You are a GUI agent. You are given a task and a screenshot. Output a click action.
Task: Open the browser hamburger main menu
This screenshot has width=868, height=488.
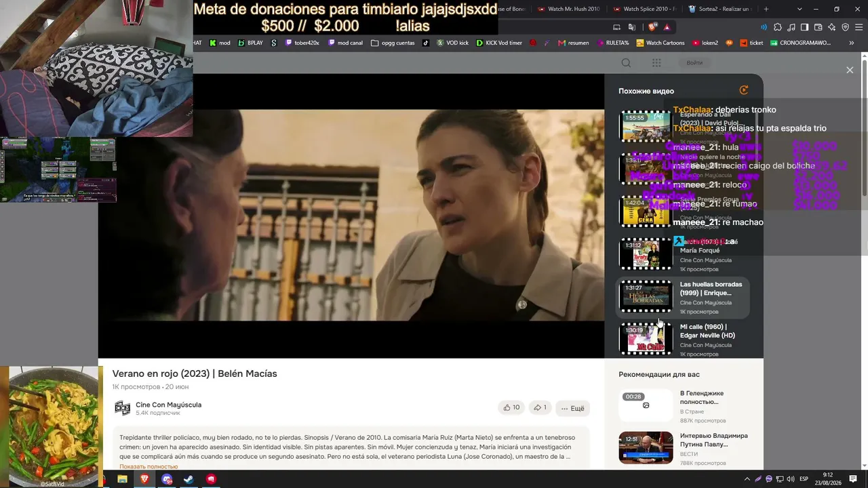[x=859, y=27]
